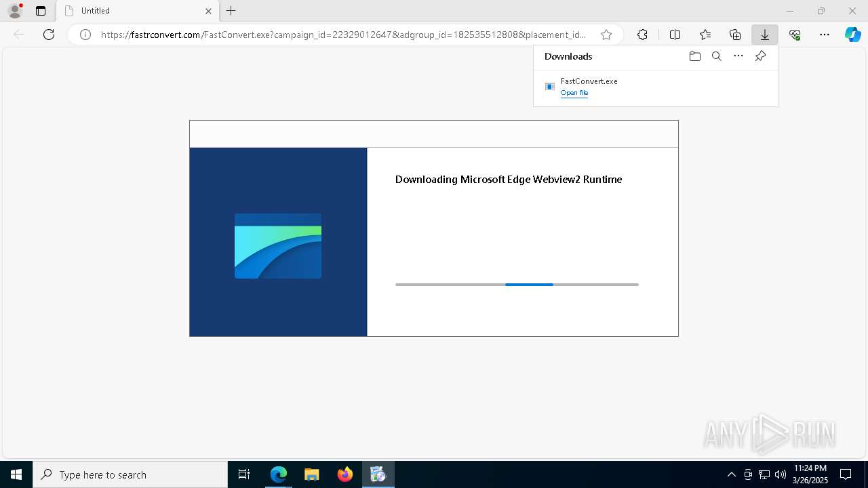Viewport: 868px width, 488px height.
Task: Open Browser essentials heart icon
Action: coord(795,35)
